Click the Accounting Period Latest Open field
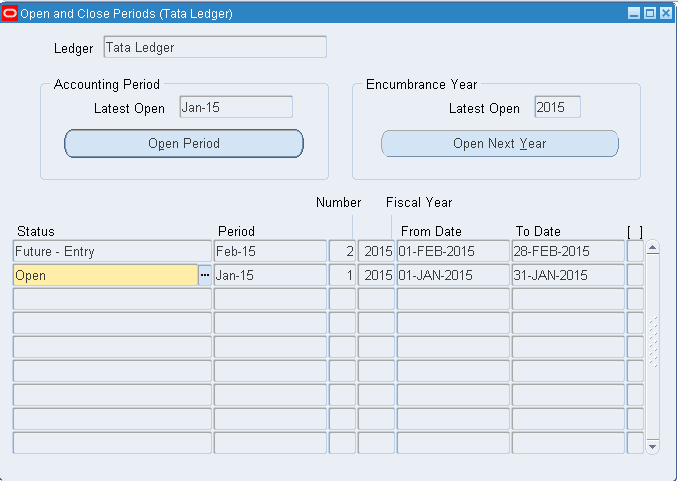Viewport: 678px width, 481px height. pos(235,107)
